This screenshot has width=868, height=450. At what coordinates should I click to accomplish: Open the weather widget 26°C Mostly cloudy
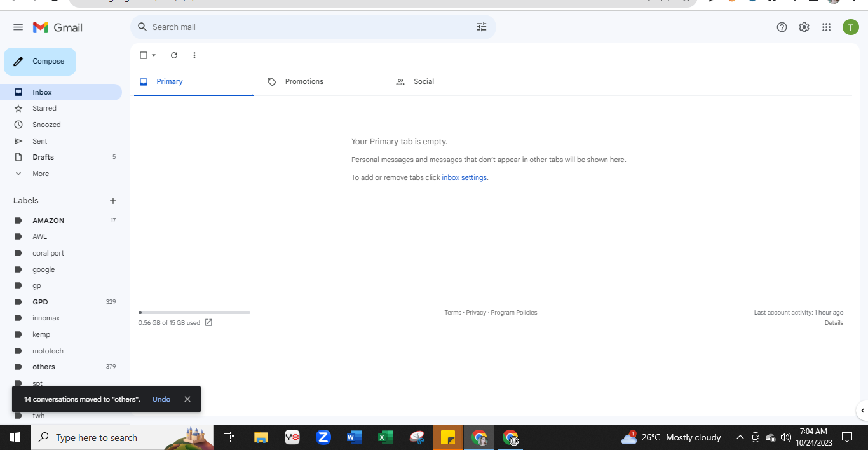click(671, 437)
